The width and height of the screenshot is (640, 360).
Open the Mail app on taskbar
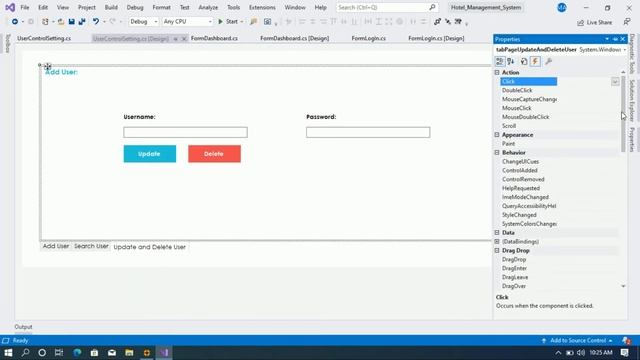pyautogui.click(x=112, y=353)
